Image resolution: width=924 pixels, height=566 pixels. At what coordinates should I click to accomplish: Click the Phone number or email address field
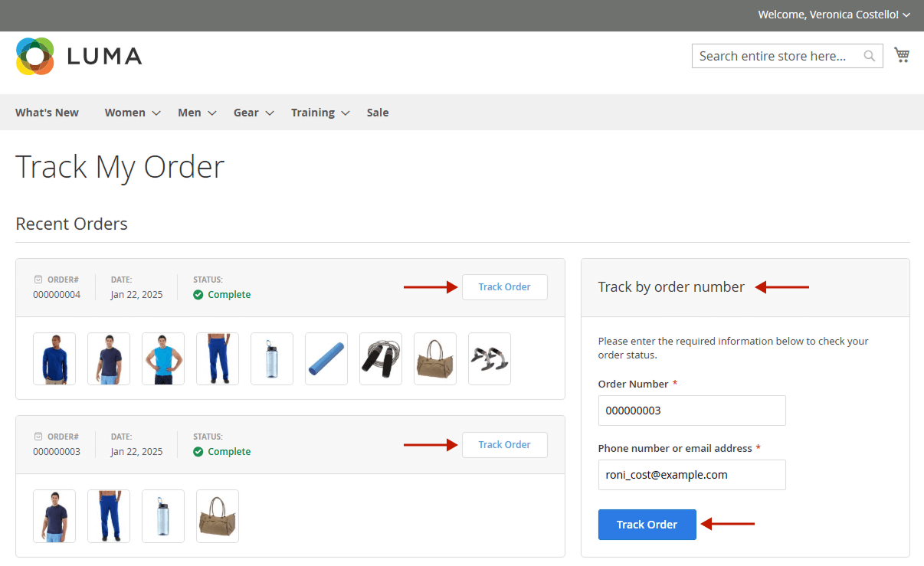[692, 475]
